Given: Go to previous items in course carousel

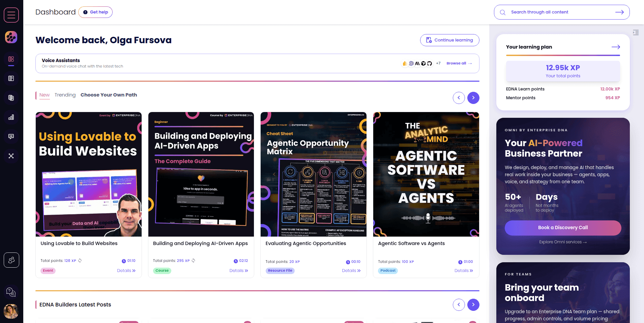Looking at the screenshot, I should point(459,98).
